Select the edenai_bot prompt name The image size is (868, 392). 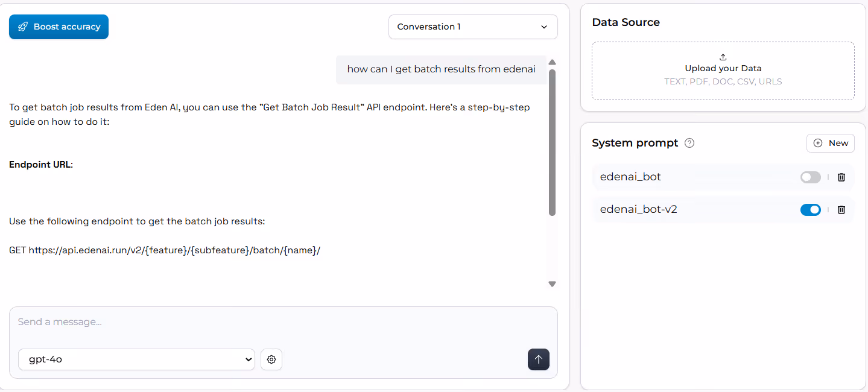(630, 177)
